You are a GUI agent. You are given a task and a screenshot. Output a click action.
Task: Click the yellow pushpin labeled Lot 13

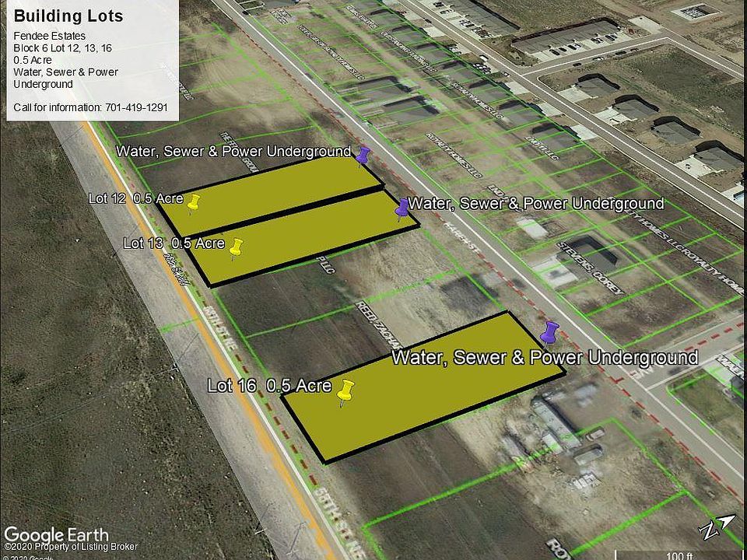point(235,249)
